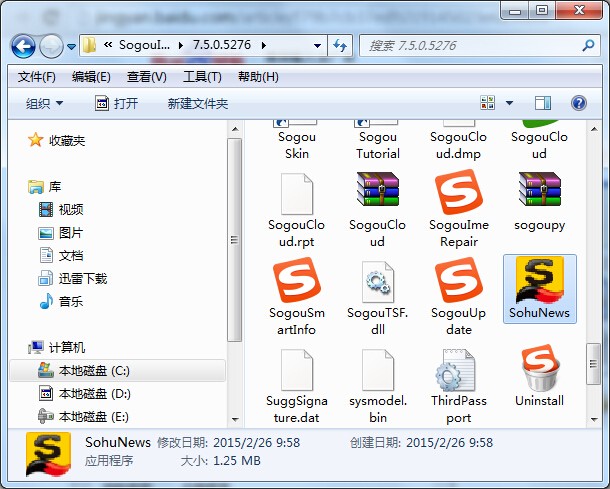Select the Sogou Tutorial shortcut
The height and width of the screenshot is (489, 610).
point(377,140)
